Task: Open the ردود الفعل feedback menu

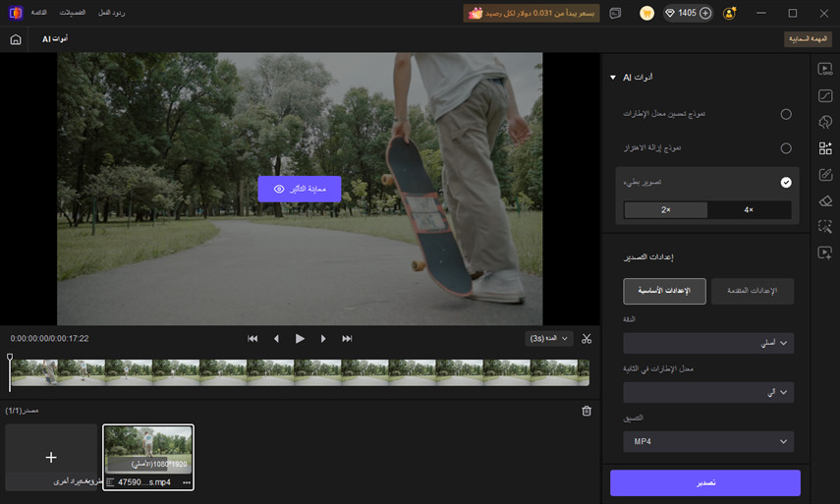Action: (111, 13)
